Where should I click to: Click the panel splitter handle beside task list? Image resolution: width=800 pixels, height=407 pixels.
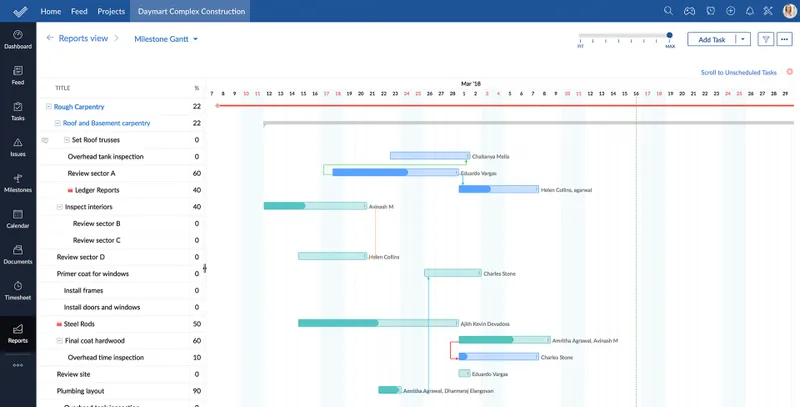pos(205,268)
